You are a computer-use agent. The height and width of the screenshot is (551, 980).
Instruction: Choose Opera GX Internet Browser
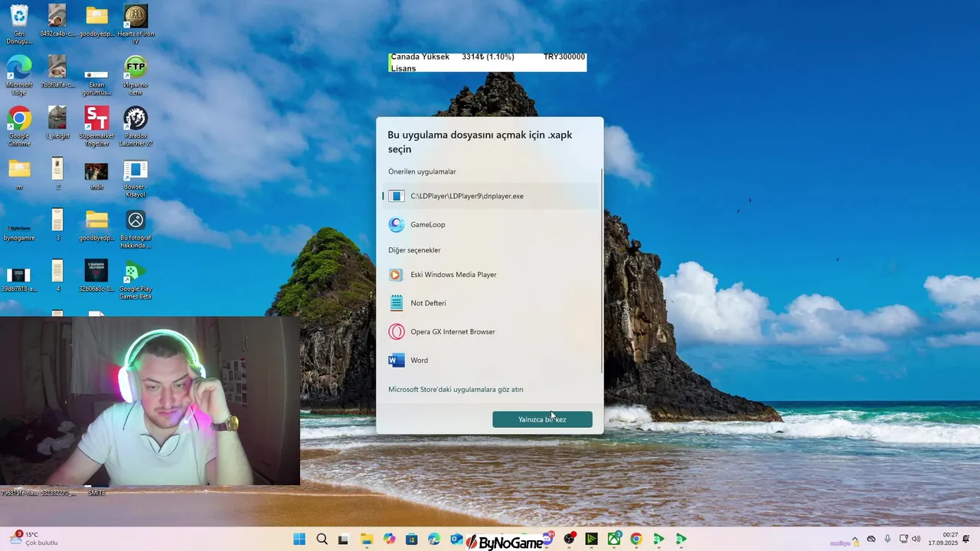pyautogui.click(x=490, y=331)
